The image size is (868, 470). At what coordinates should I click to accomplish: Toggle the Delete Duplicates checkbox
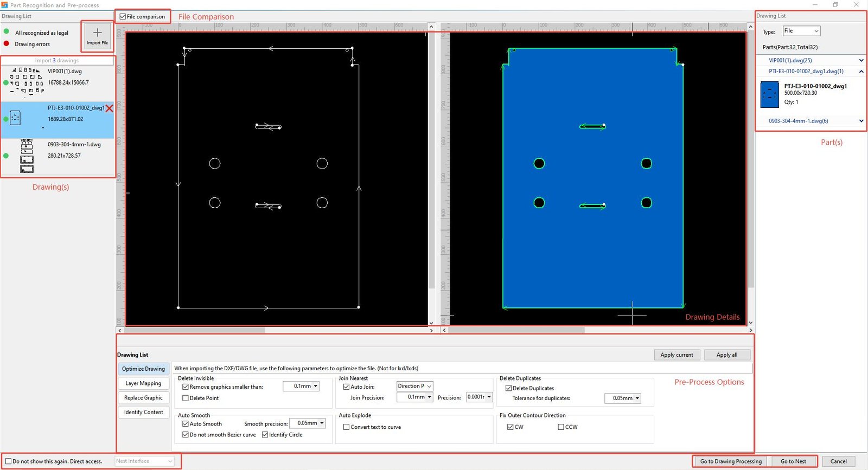[508, 388]
